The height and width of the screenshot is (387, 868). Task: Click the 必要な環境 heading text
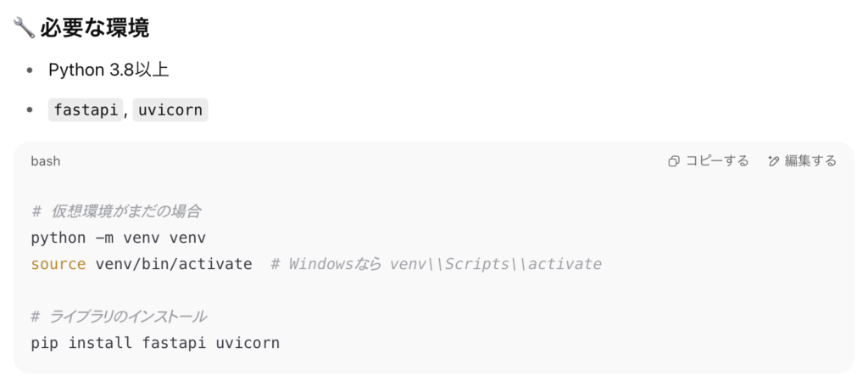[x=95, y=28]
